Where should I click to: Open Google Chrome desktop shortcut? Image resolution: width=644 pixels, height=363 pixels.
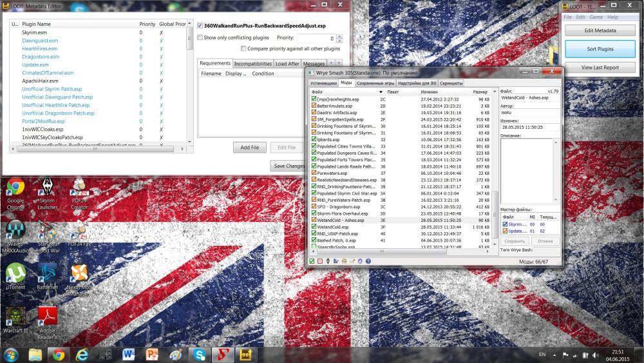pos(15,194)
